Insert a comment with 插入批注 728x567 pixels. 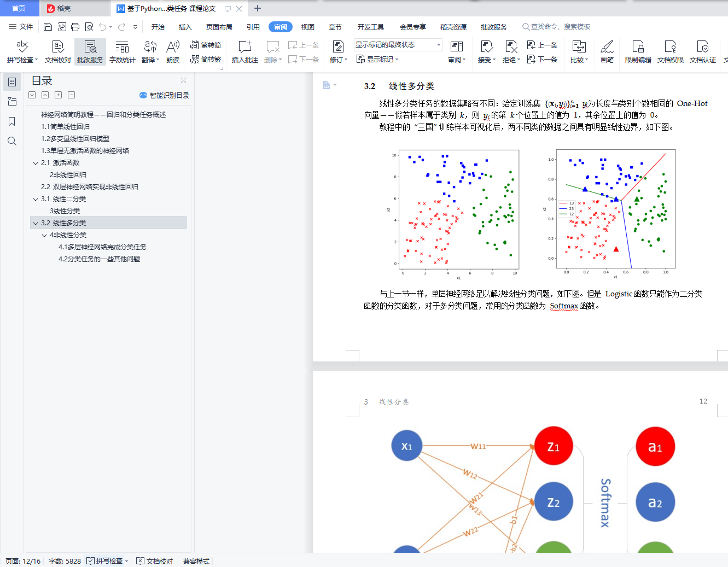click(x=245, y=52)
